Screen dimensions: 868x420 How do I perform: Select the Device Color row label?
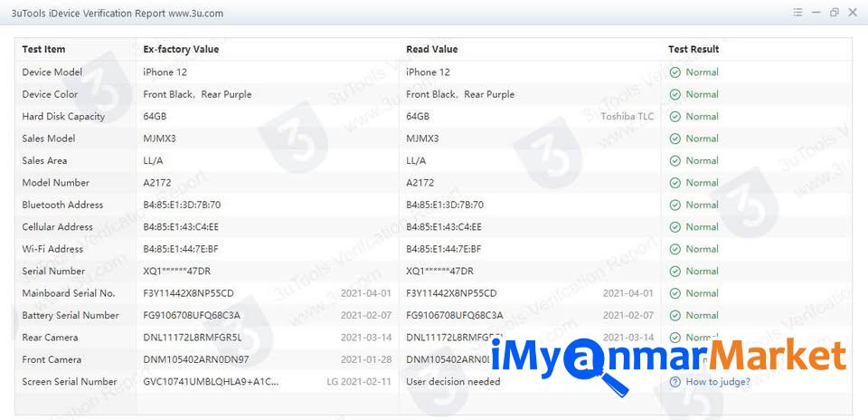tap(50, 94)
